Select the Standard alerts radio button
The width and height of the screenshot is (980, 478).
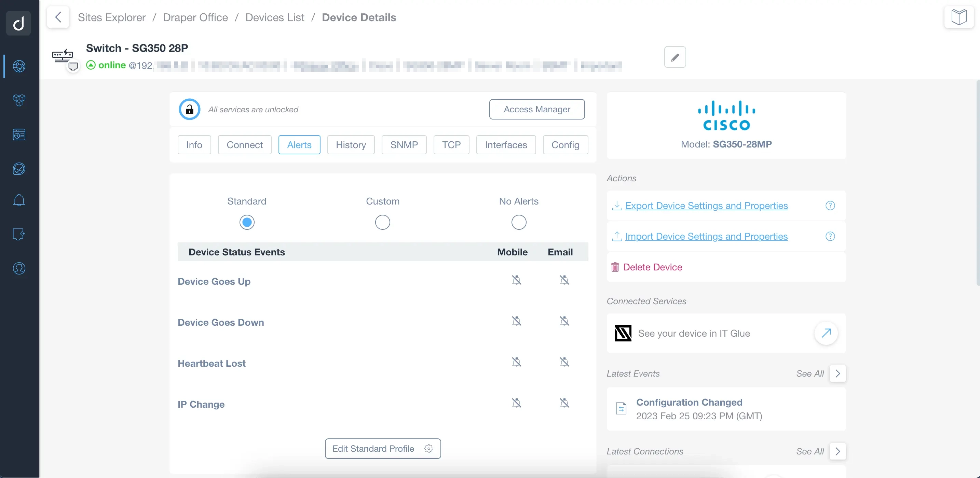246,222
